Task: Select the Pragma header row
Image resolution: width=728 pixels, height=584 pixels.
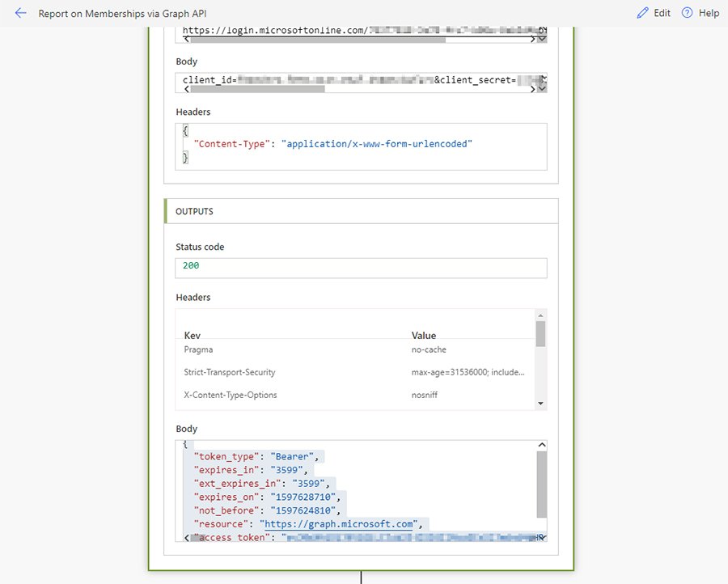Action: click(356, 349)
